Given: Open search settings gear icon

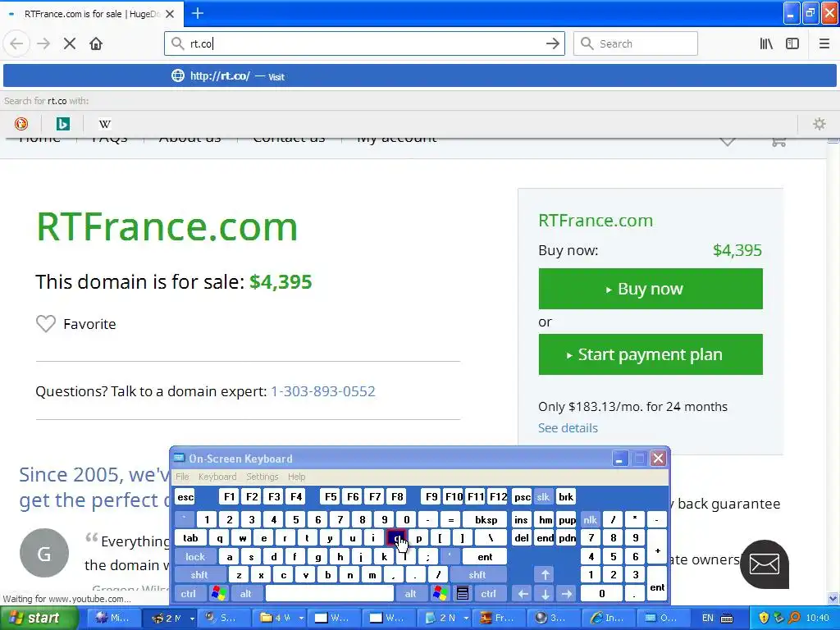Looking at the screenshot, I should (819, 124).
